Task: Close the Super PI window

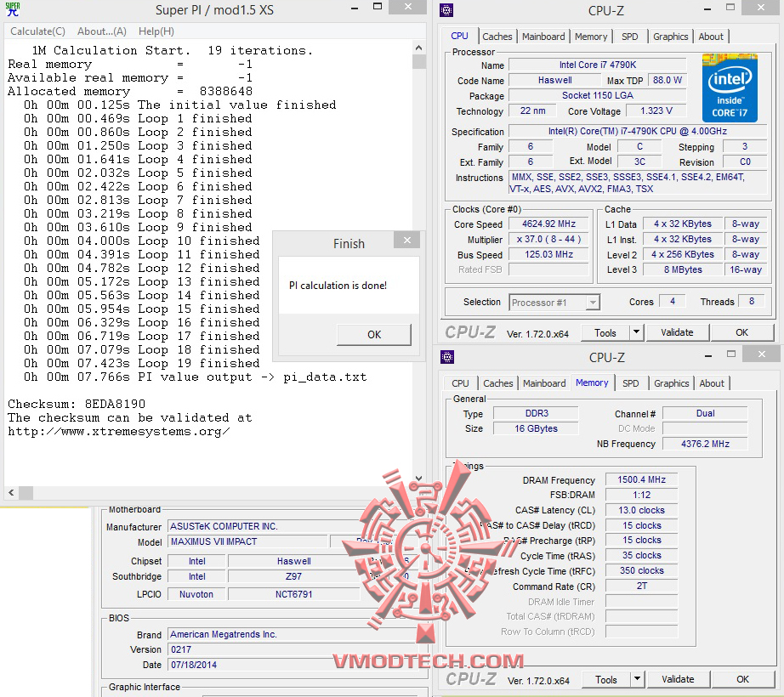Action: click(408, 7)
